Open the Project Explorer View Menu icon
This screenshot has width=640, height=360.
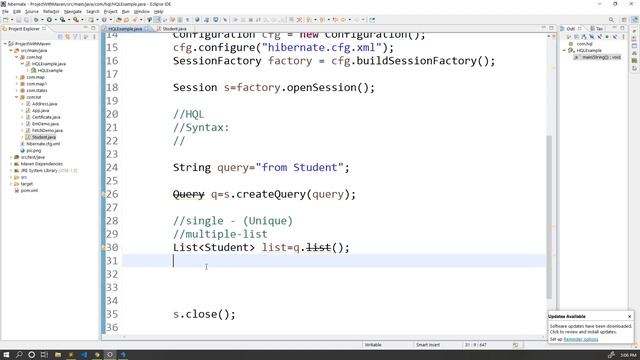pos(95,37)
